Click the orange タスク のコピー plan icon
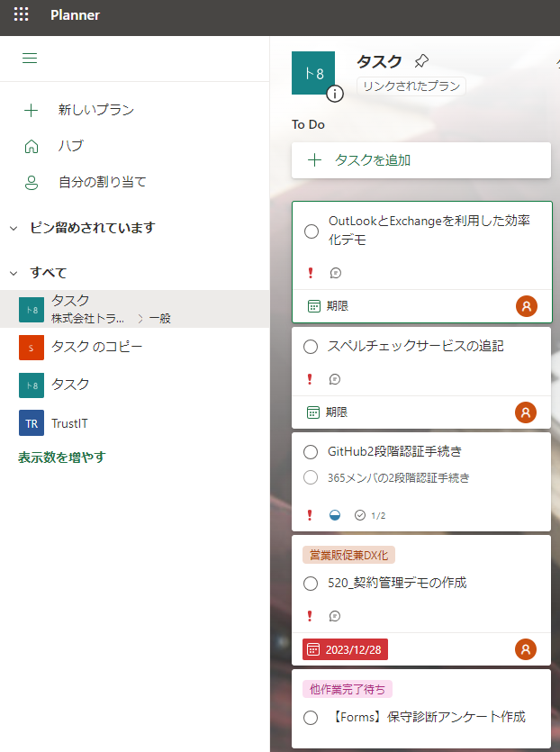This screenshot has width=560, height=752. point(32,347)
